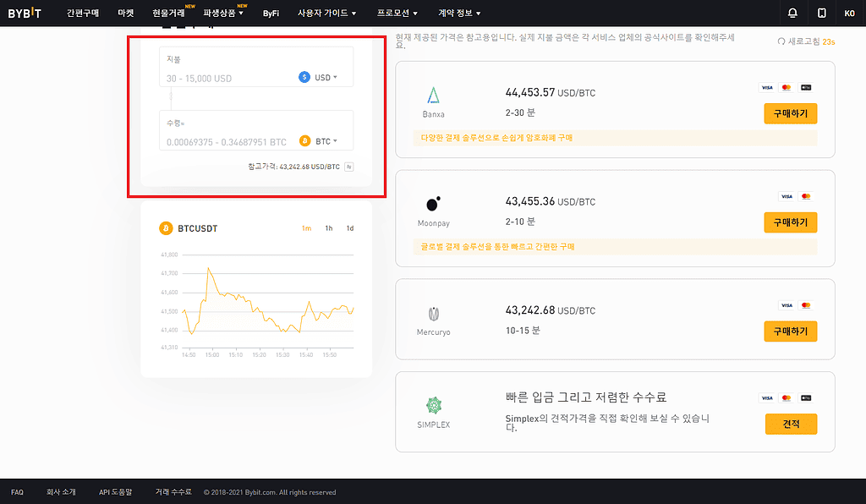Select the 1h chart interval
Screen dimensions: 866x504
pos(329,228)
